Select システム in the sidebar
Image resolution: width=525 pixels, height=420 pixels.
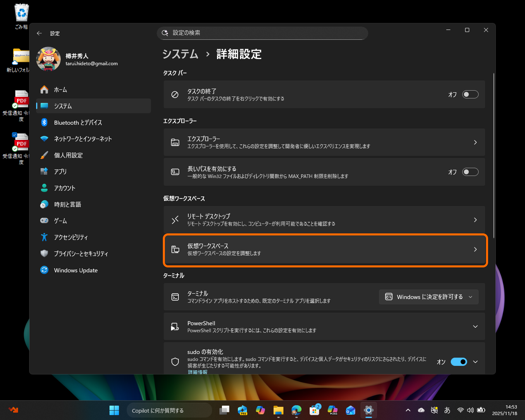[94, 106]
